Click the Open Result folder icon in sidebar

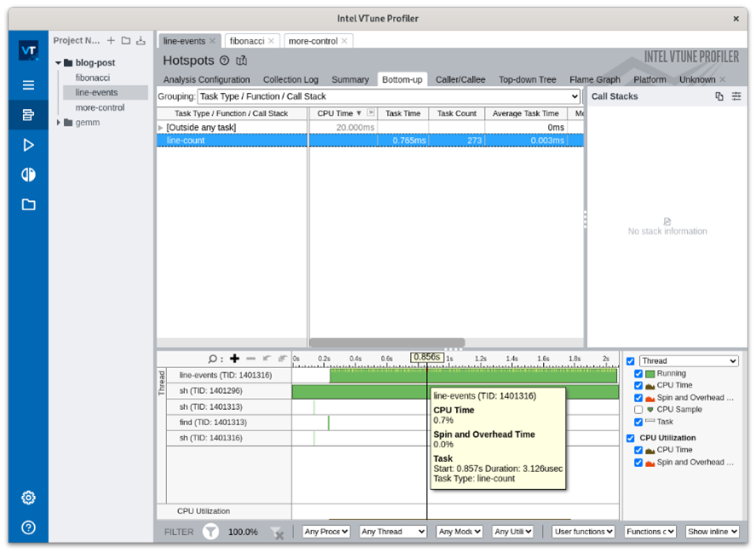[x=28, y=204]
